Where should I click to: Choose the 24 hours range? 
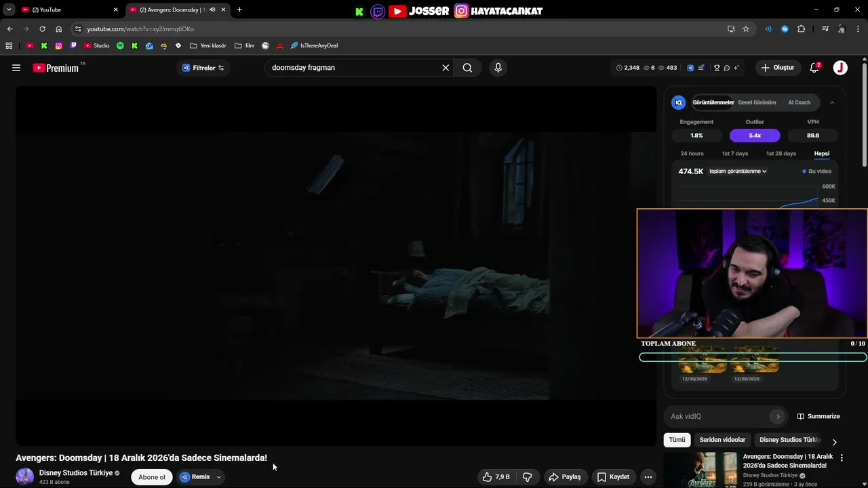tap(692, 154)
